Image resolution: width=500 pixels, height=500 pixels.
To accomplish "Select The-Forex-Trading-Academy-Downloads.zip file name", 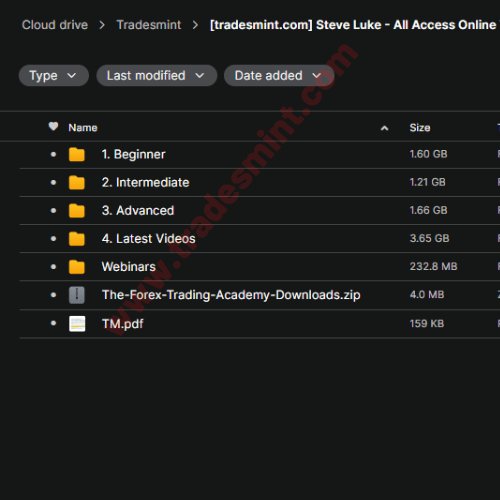I will (x=231, y=295).
